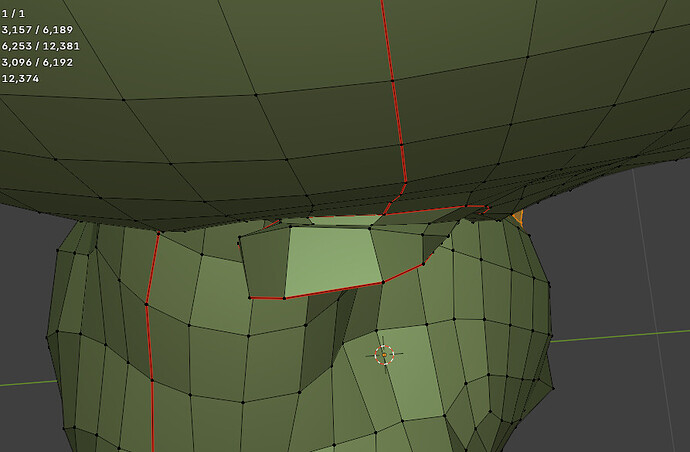Click the red-white 3D cursor on the mesh
Viewport: 690px width, 452px height.
(x=384, y=355)
